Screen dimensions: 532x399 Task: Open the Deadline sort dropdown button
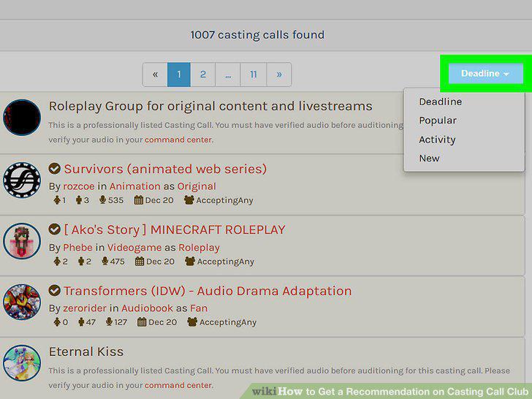[485, 73]
